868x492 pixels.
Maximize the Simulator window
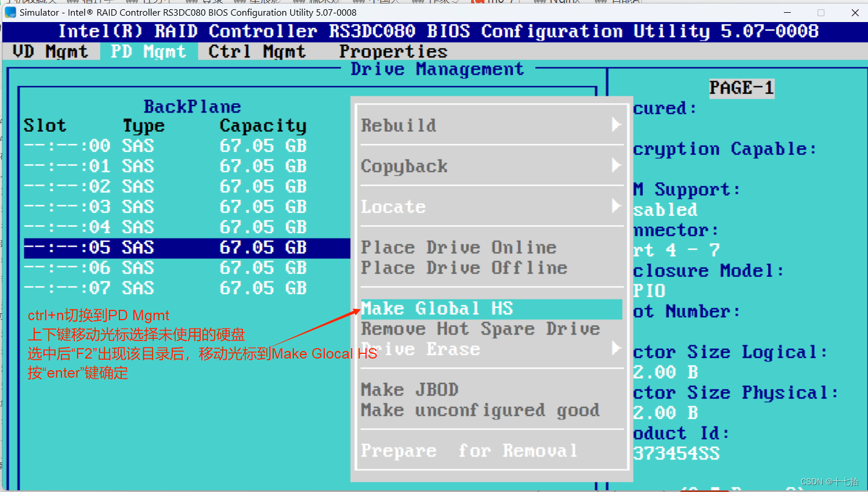point(821,12)
